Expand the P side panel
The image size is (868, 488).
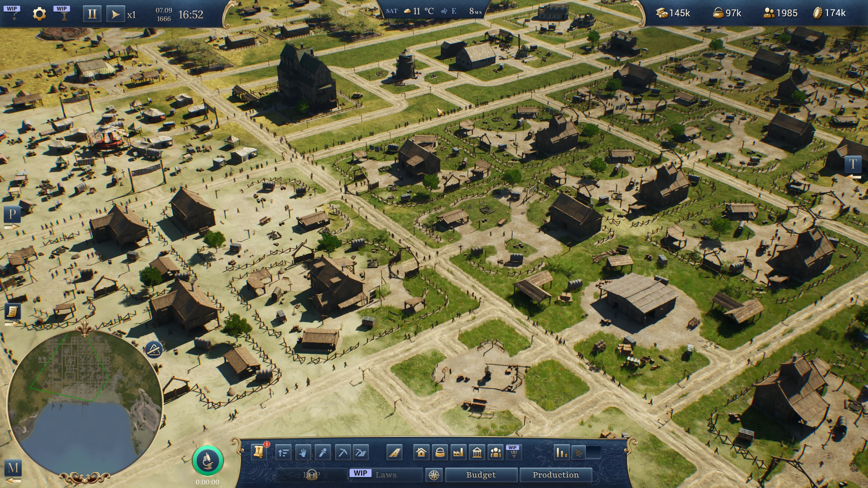pyautogui.click(x=12, y=215)
